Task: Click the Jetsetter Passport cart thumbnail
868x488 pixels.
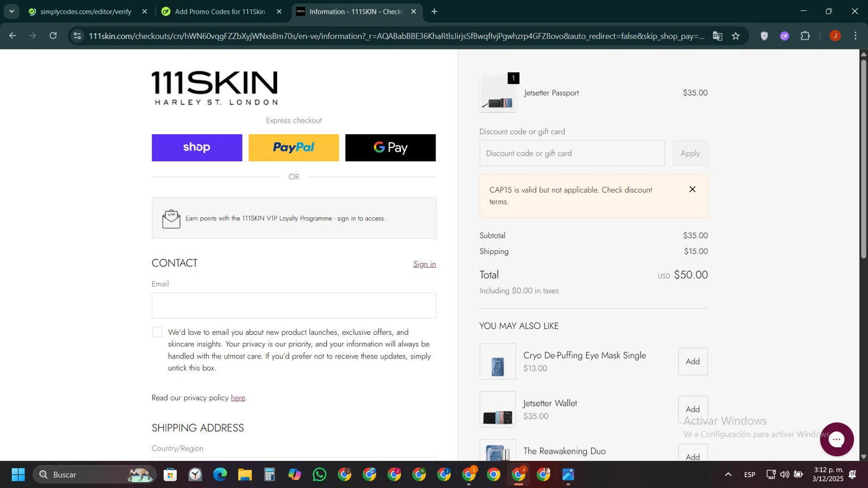Action: 498,94
